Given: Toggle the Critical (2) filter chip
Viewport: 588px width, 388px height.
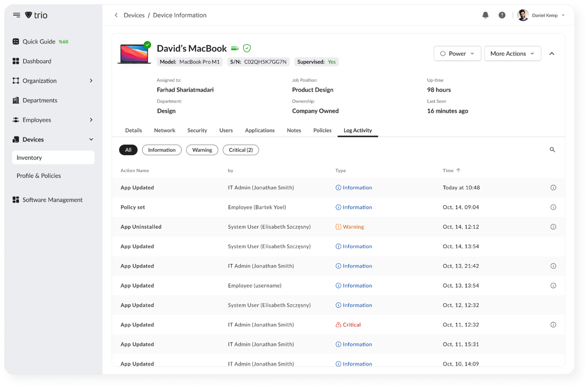Looking at the screenshot, I should tap(241, 150).
